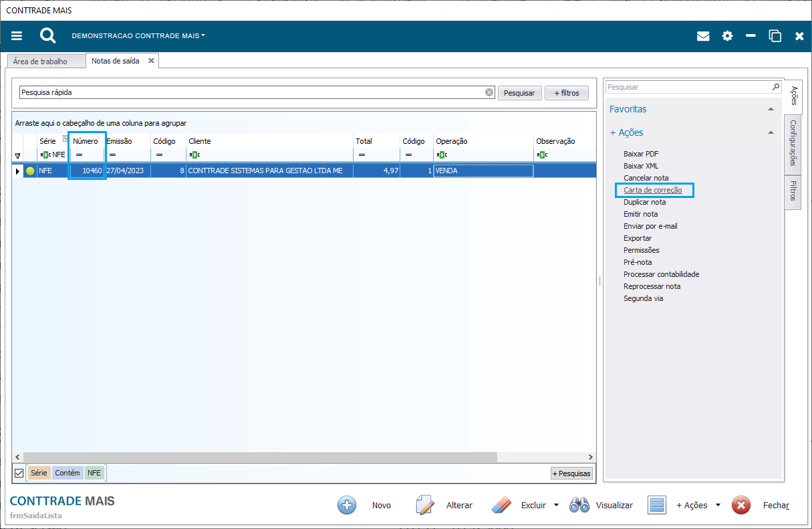Click the Número filter equals operator
The image size is (812, 529).
(x=79, y=154)
